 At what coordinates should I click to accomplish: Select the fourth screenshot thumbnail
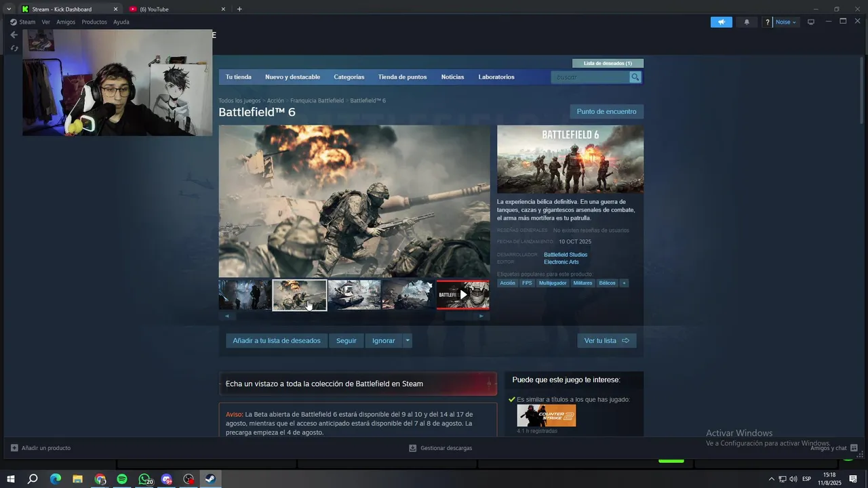[408, 295]
